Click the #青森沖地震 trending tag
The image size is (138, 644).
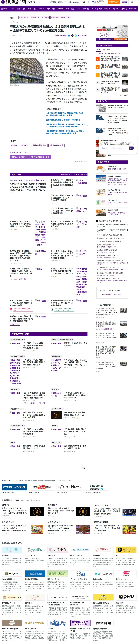(24, 18)
